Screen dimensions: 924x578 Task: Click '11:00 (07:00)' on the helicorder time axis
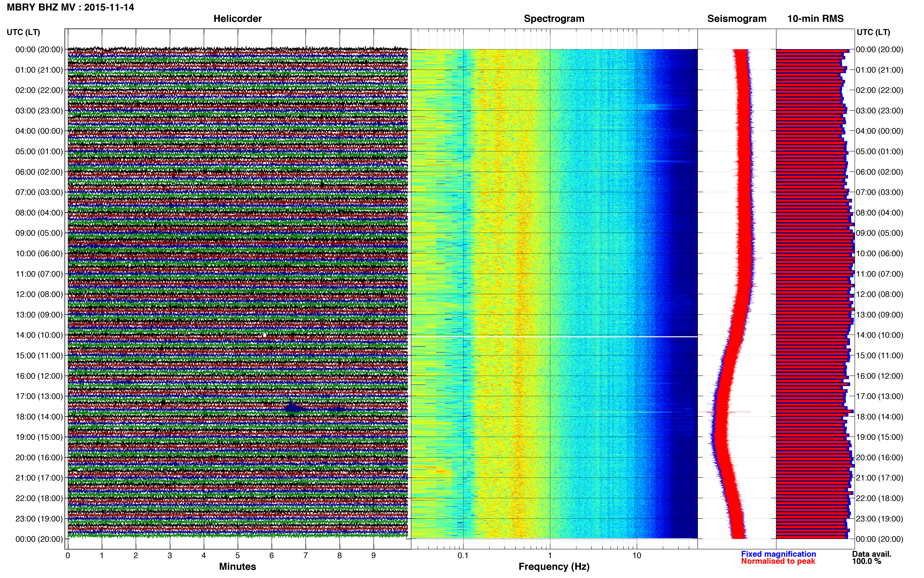pos(39,274)
